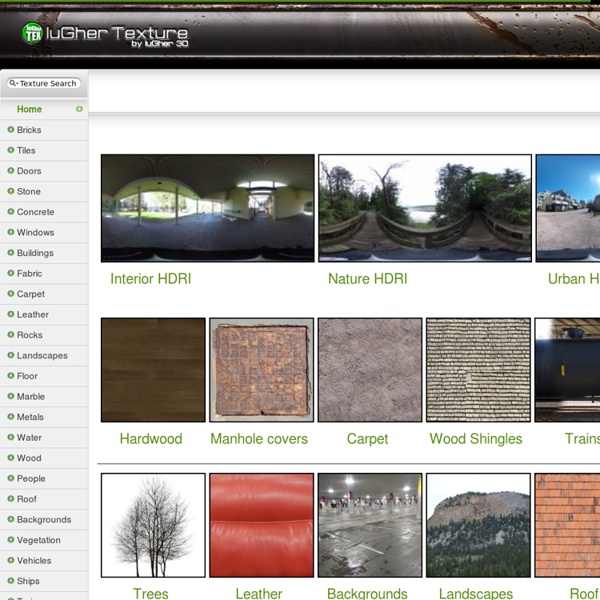Click the green bullet icon beside Buildings

[x=11, y=253]
